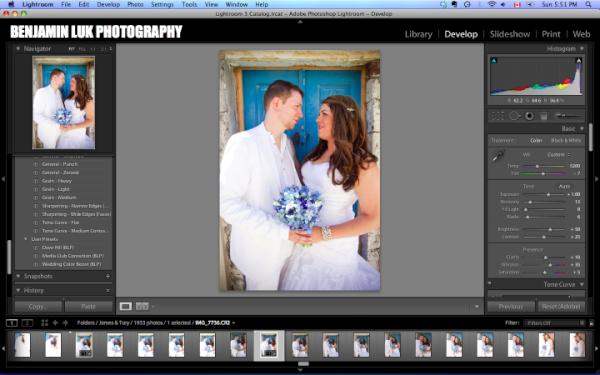
Task: Expand the Snapshots panel
Action: [x=18, y=276]
